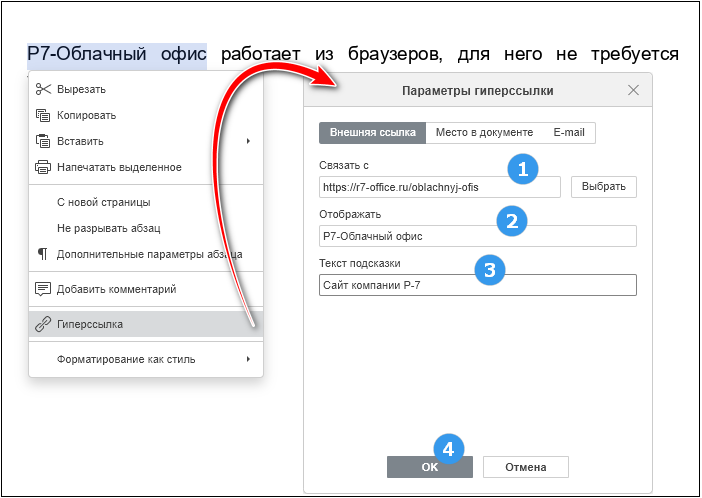Switch to Место в документе tab

pos(484,133)
